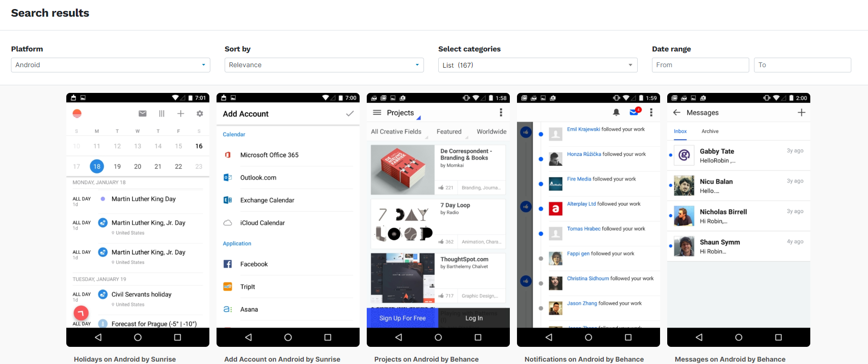
Task: Click the plus new message icon
Action: click(801, 112)
